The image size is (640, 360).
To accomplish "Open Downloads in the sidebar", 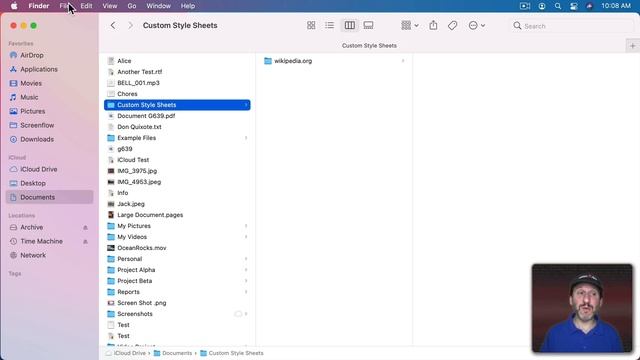I will coord(37,139).
